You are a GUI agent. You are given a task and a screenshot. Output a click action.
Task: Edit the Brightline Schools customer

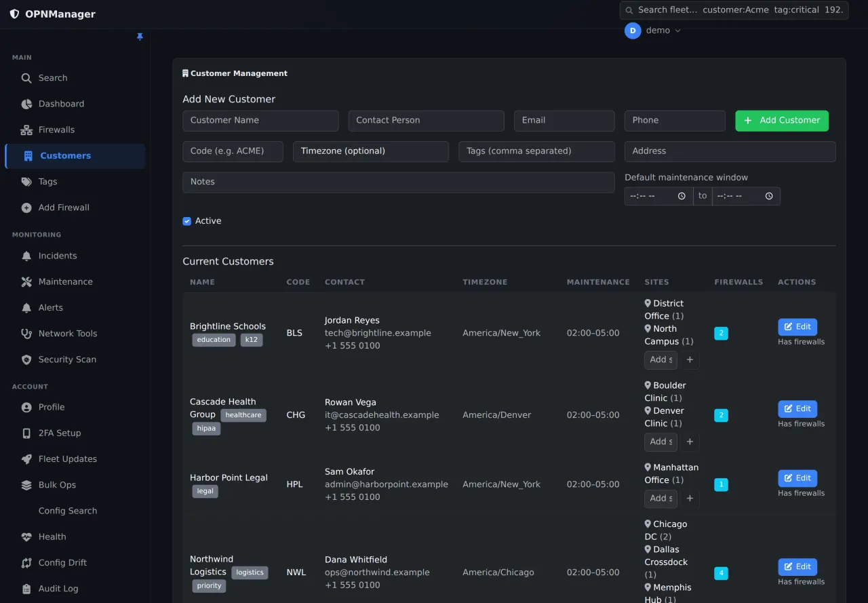(797, 327)
